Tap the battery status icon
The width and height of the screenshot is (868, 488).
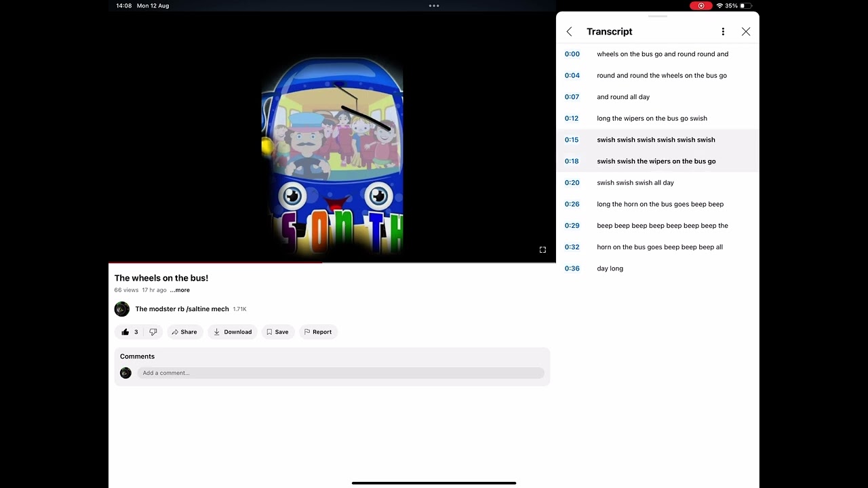point(746,5)
